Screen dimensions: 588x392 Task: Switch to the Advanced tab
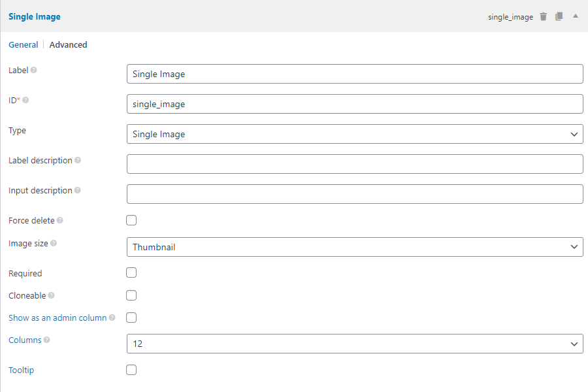(x=68, y=45)
